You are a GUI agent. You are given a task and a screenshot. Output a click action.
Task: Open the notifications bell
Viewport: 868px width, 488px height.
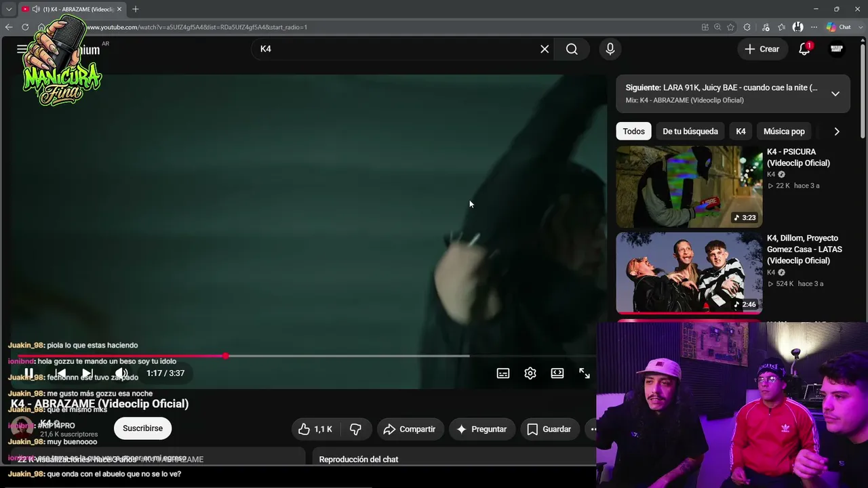tap(804, 49)
